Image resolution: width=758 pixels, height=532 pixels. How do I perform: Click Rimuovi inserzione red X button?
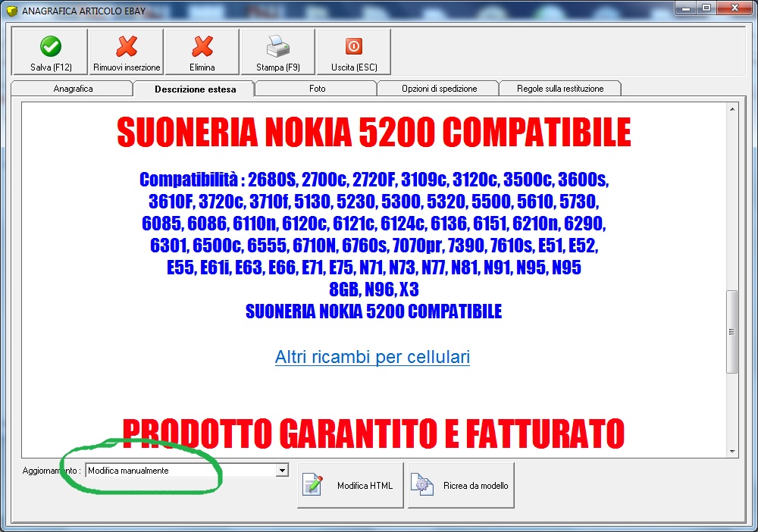127,52
